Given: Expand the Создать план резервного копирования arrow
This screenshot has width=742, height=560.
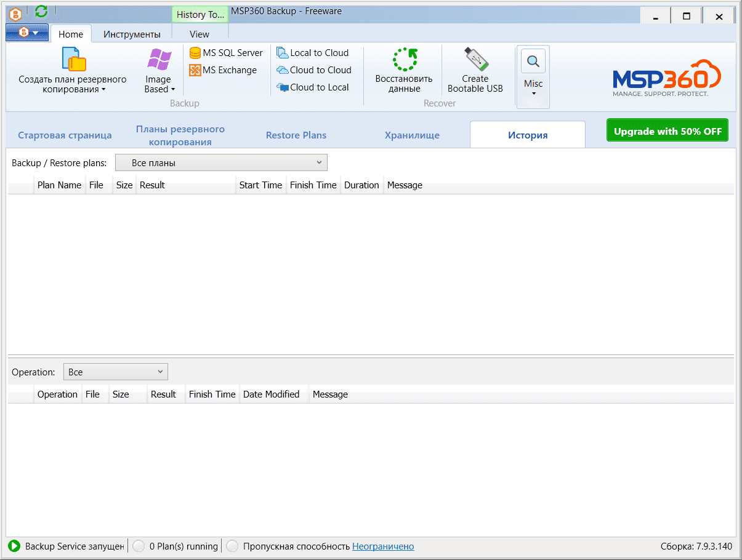Looking at the screenshot, I should [x=103, y=90].
